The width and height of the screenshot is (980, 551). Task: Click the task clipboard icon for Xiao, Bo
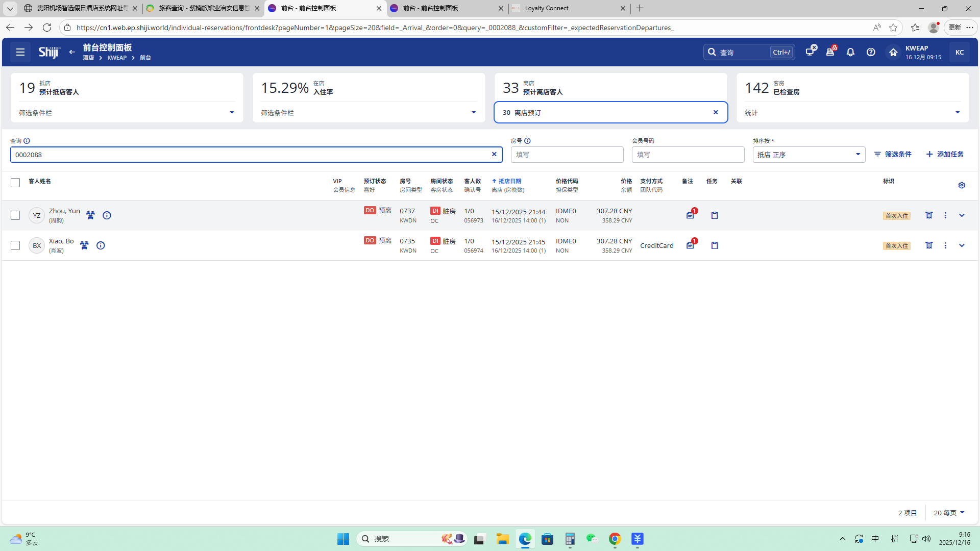(x=715, y=245)
